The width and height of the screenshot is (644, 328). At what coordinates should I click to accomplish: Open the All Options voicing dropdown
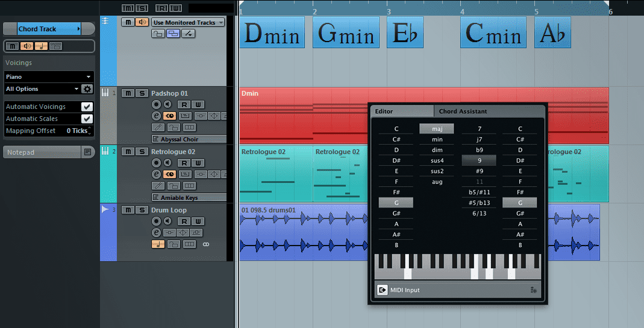coord(42,88)
